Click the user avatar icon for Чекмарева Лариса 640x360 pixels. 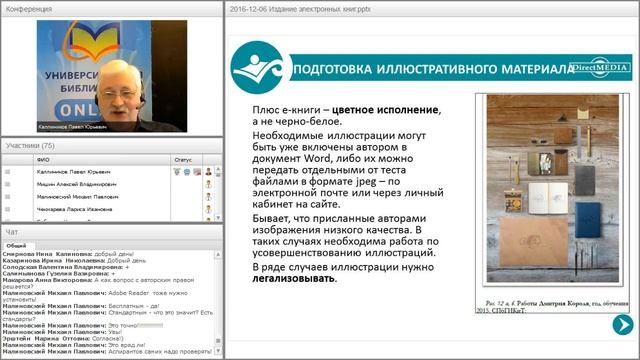209,209
